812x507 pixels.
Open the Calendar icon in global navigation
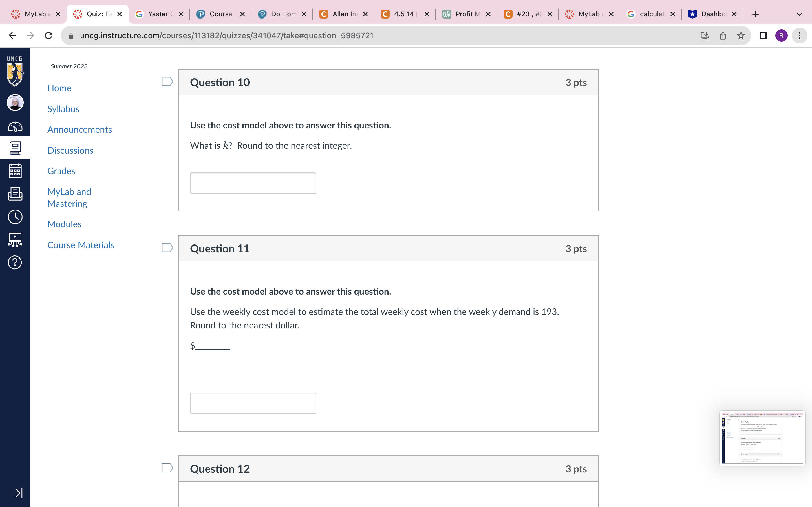[x=15, y=171]
